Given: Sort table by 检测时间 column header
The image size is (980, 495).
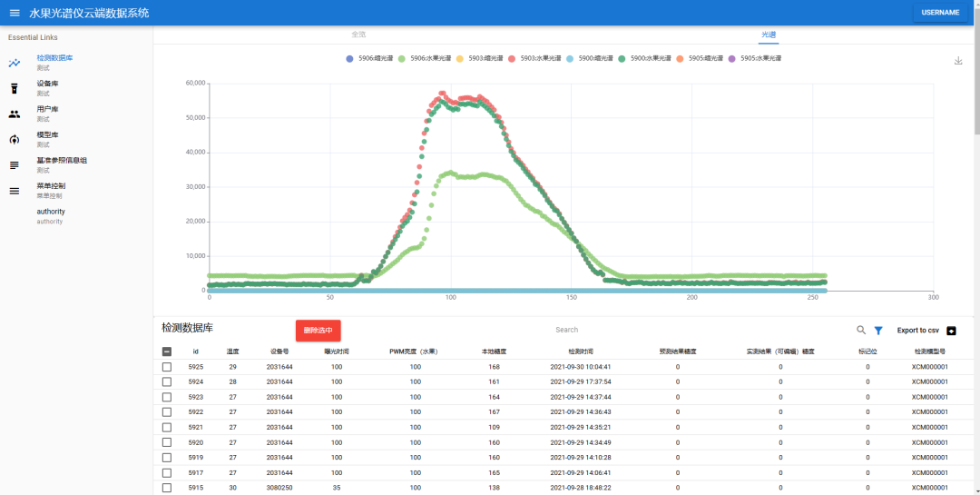Looking at the screenshot, I should (581, 351).
